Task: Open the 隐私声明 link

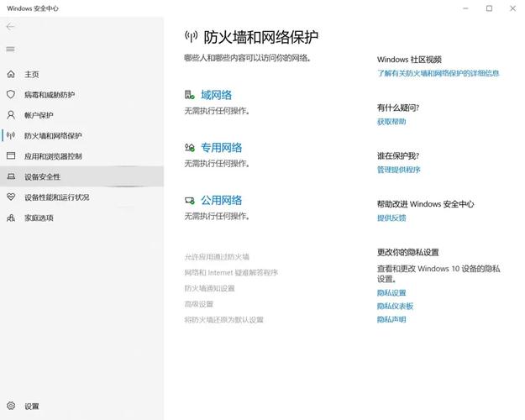Action: tap(391, 319)
